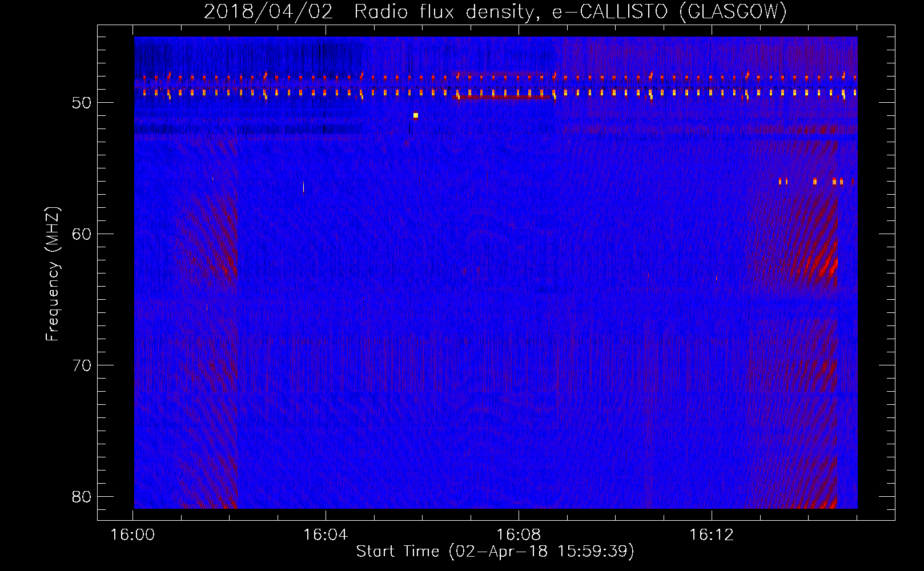Screen dimensions: 924x571
Task: Select the 16:12 time tick label
Action: pos(712,534)
